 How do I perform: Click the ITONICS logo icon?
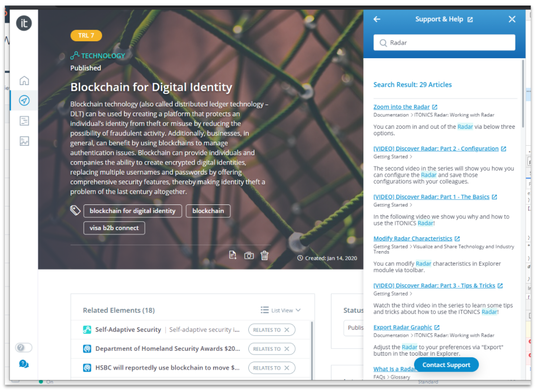coord(24,23)
